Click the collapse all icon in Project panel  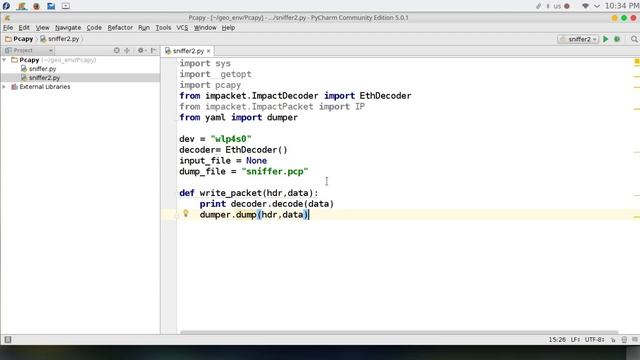tap(127, 50)
